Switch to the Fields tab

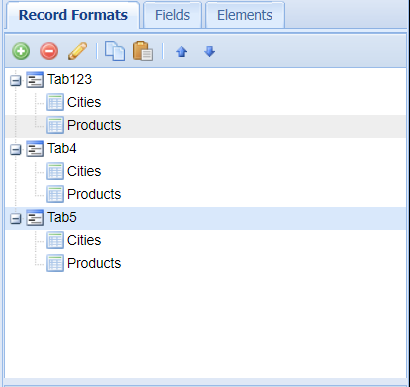172,15
